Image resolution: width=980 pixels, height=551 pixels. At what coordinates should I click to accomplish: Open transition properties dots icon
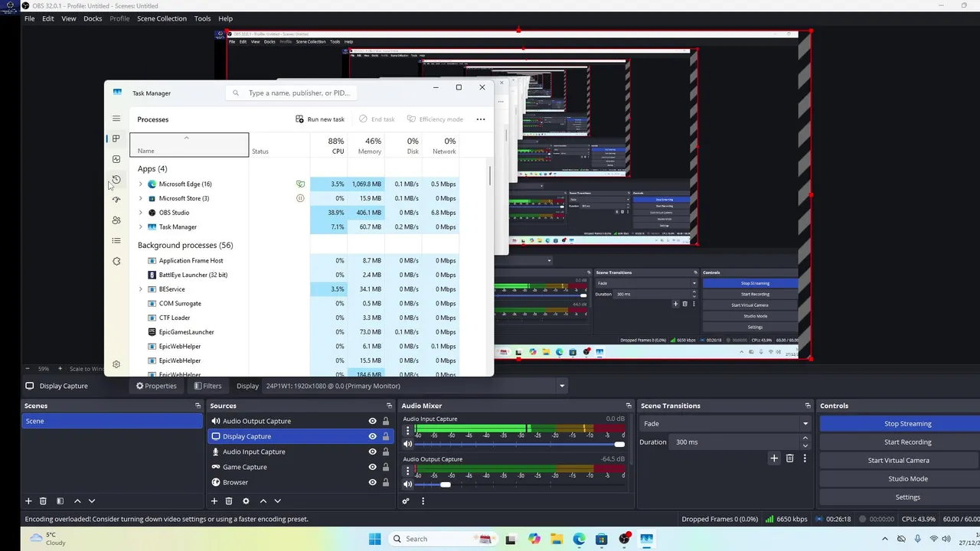(x=805, y=458)
